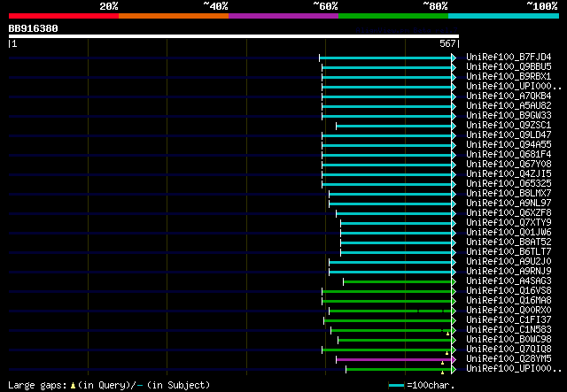Image resolution: width=567 pixels, height=392 pixels.
Task: Select the UniRef100_B8AT52 label
Action: [509, 242]
